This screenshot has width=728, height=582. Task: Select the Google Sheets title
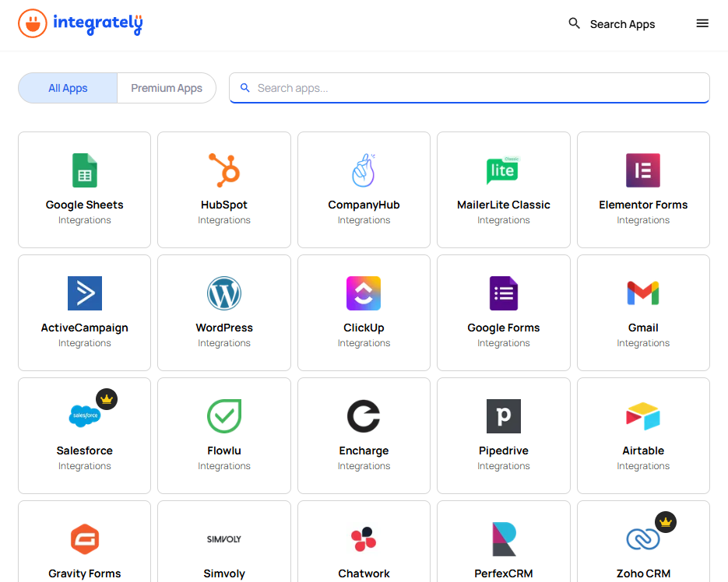(85, 205)
